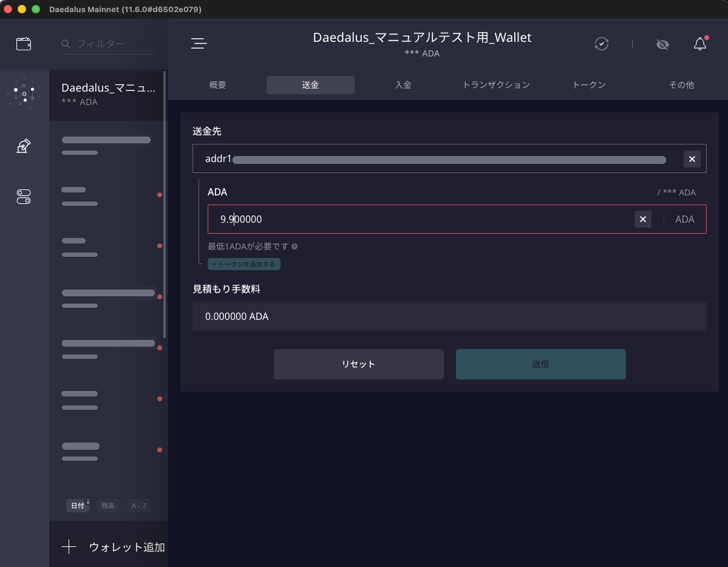
Task: Sort wallets A–Z
Action: [x=139, y=506]
